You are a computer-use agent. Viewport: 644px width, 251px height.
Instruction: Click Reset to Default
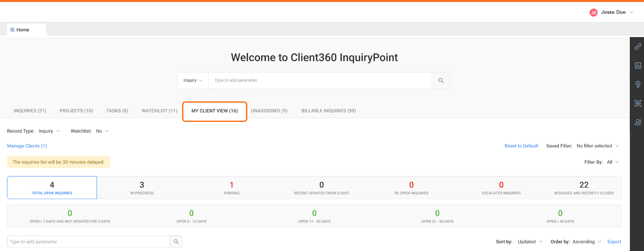[521, 146]
